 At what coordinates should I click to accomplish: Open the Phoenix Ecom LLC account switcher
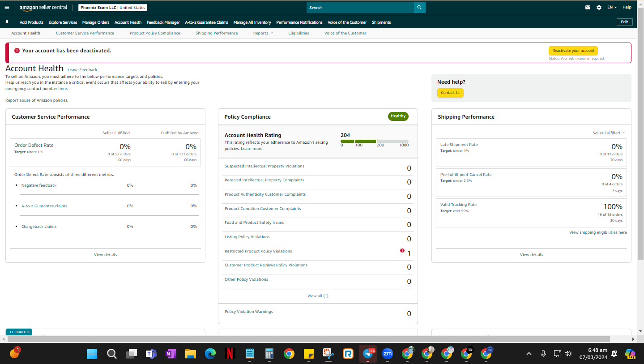coord(113,8)
